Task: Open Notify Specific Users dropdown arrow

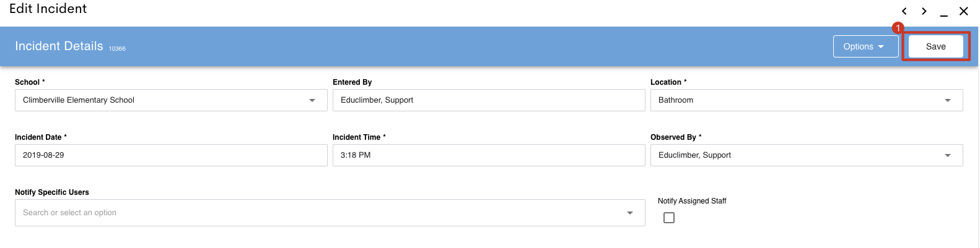Action: 630,213
